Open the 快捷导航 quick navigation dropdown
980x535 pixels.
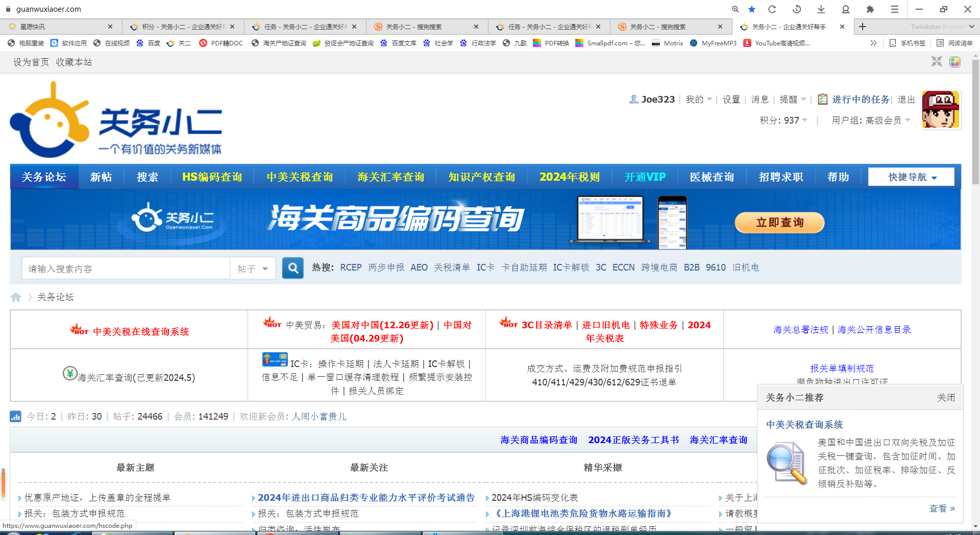point(912,177)
